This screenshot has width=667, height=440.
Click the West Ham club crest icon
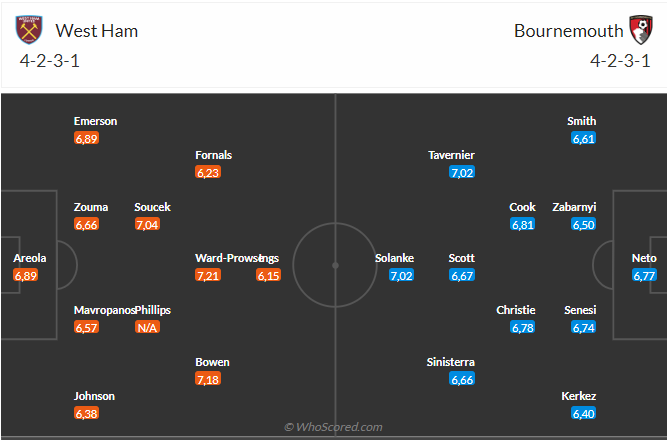point(29,30)
